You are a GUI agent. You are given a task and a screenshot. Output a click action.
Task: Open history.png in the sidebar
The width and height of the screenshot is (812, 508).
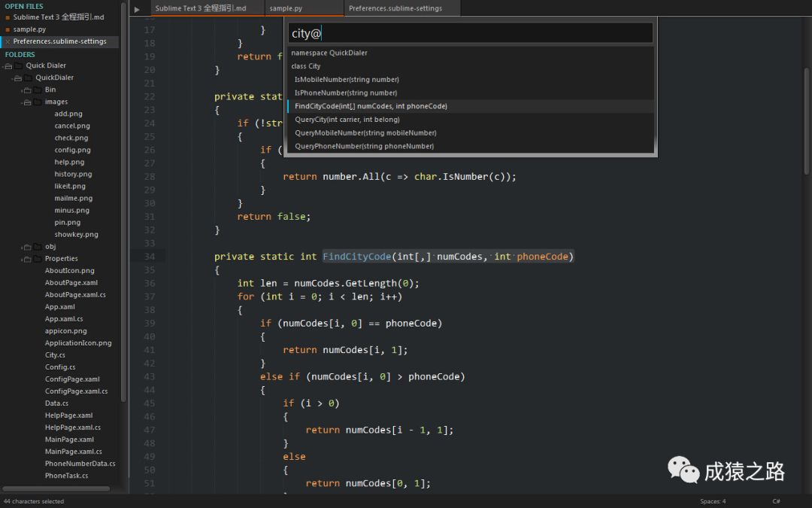pyautogui.click(x=73, y=174)
